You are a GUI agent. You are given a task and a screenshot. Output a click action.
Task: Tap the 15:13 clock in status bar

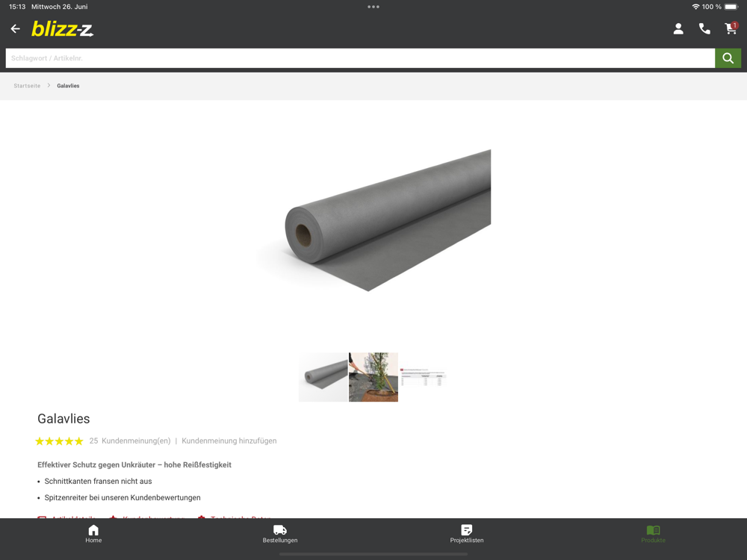pyautogui.click(x=17, y=7)
